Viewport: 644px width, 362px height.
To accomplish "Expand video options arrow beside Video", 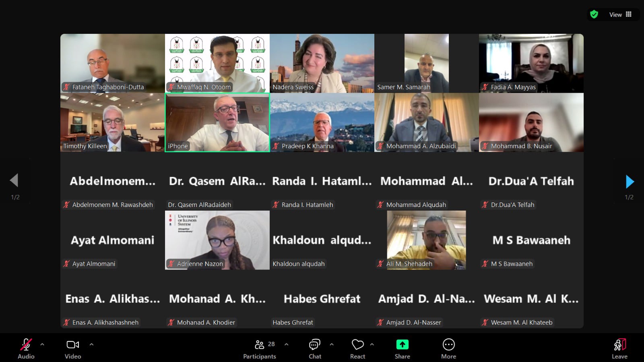I will coord(91,345).
